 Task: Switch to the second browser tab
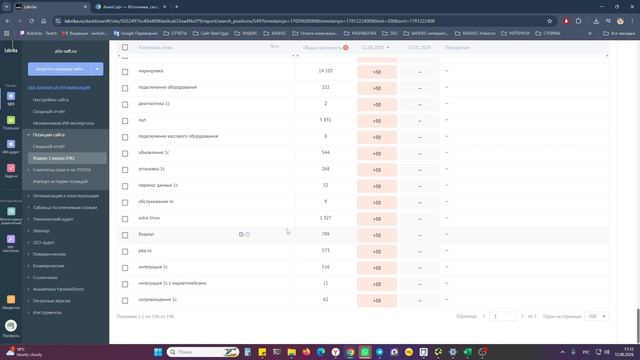pyautogui.click(x=130, y=7)
